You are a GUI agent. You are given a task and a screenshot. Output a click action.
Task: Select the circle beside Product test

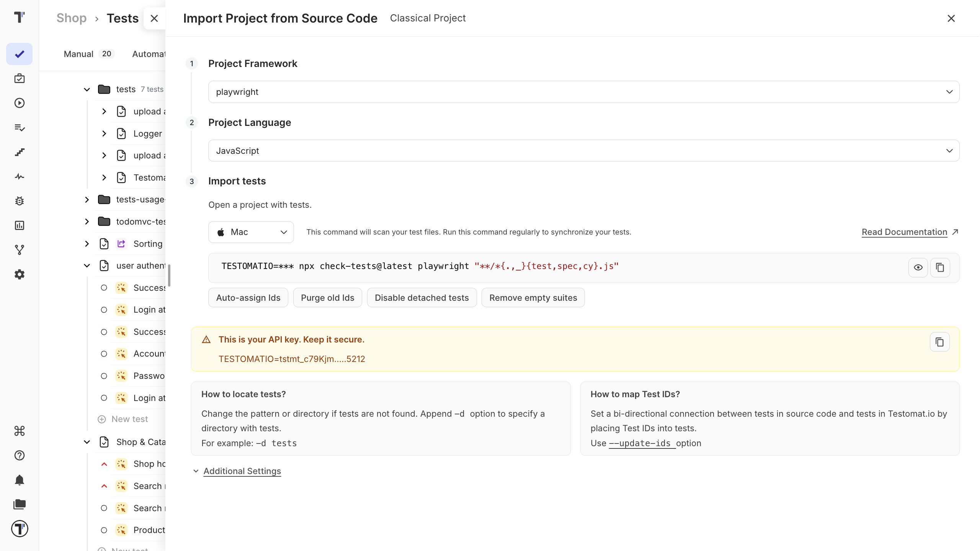(104, 530)
